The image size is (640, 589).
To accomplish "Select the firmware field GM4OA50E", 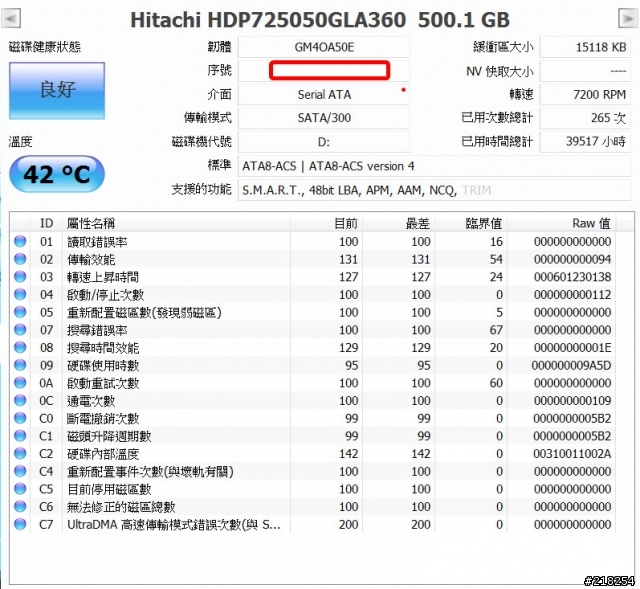I will 324,47.
